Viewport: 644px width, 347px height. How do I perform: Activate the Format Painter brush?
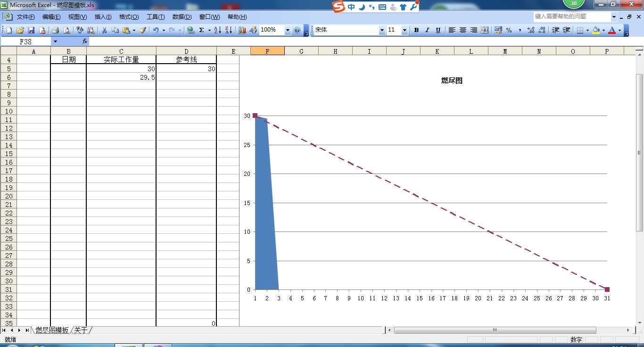142,30
